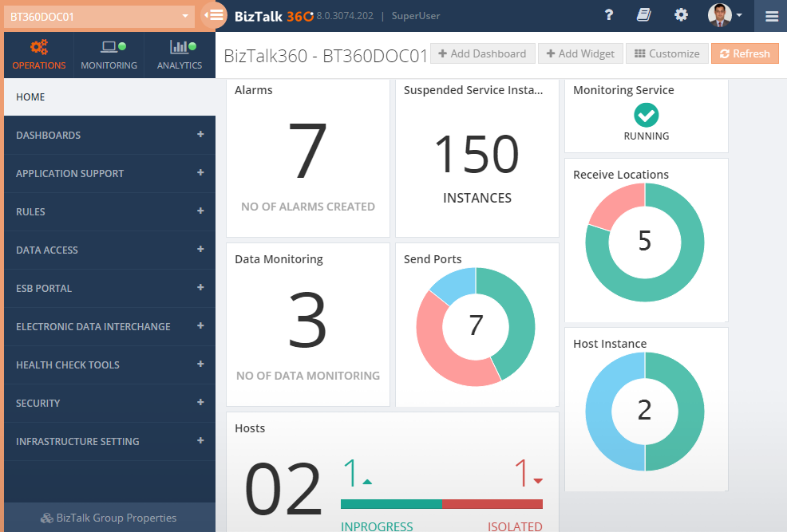Click the red Isolated hosts bar segment
The image size is (787, 532).
tap(492, 504)
